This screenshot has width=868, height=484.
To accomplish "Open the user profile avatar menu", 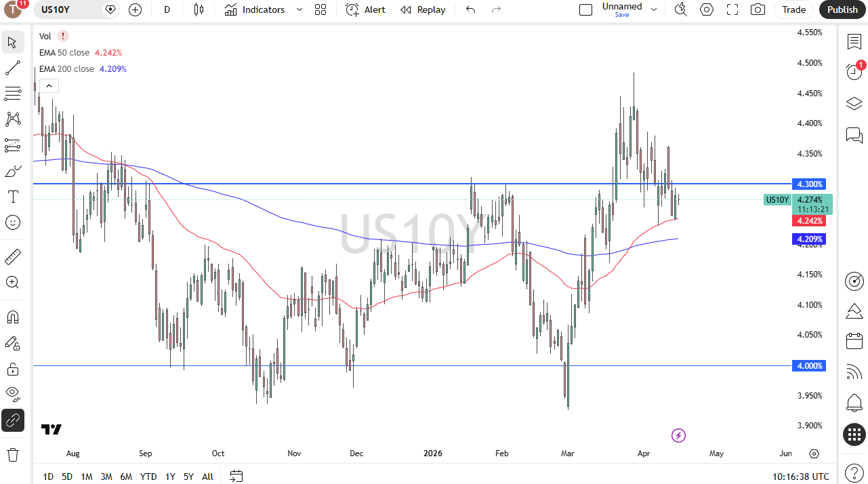I will point(13,9).
